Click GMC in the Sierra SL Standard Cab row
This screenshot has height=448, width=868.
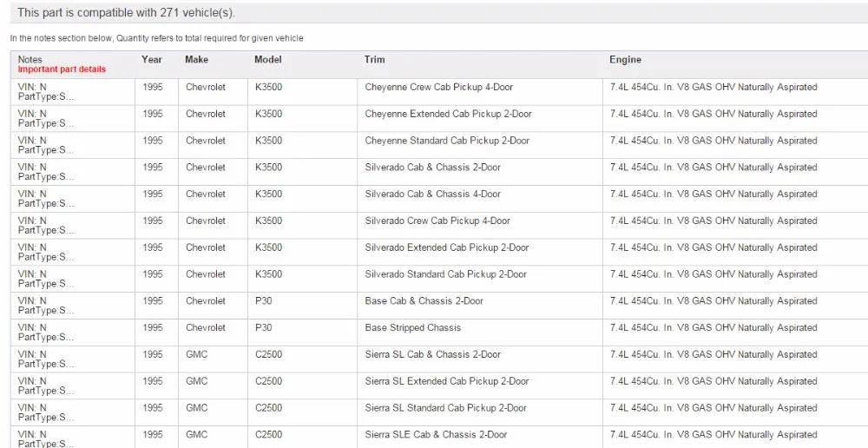(196, 407)
